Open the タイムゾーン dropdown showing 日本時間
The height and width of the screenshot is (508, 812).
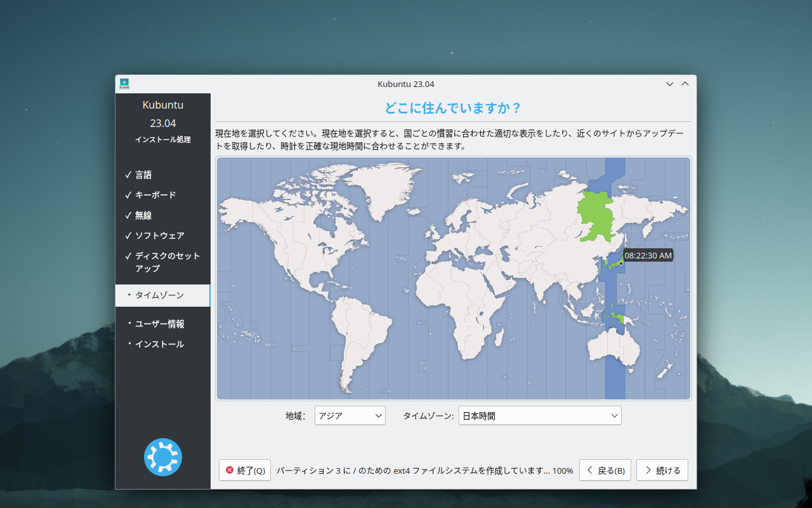tap(540, 416)
